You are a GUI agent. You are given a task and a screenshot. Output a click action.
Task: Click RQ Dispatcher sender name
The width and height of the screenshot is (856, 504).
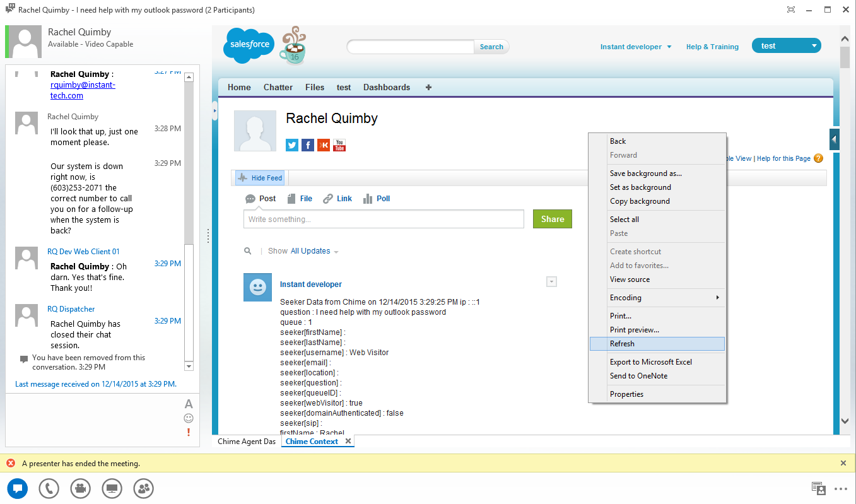[71, 309]
